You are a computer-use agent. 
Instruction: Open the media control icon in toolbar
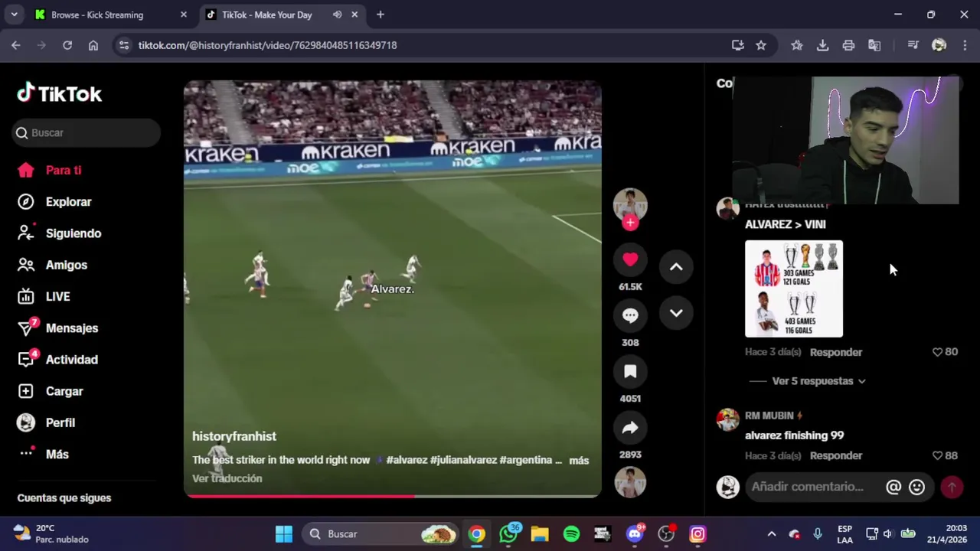click(x=913, y=45)
